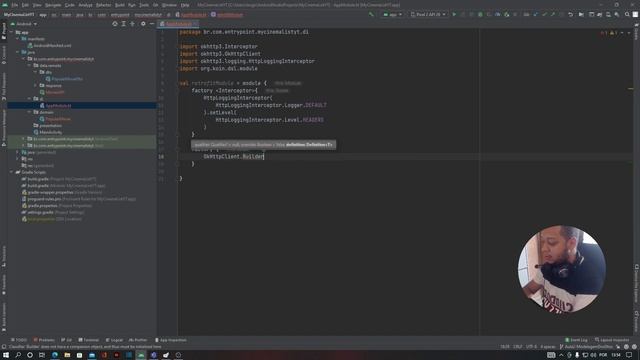Viewport: 640px width, 360px height.
Task: Click the Make Project hammer icon
Action: 371,14
